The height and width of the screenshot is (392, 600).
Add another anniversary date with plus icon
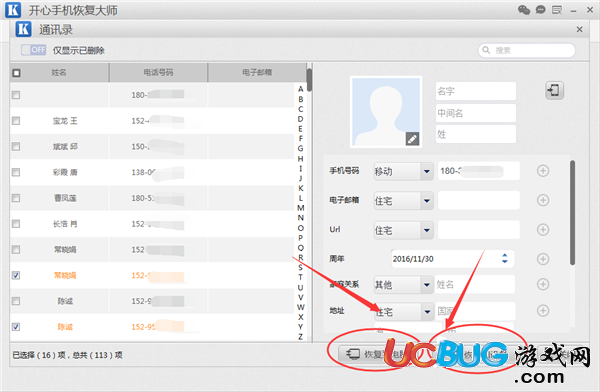[x=543, y=259]
